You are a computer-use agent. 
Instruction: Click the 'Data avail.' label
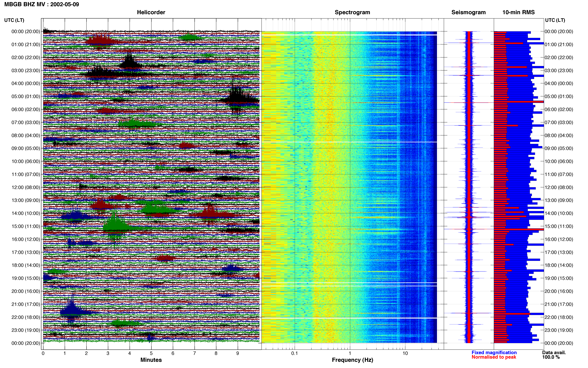(x=554, y=352)
